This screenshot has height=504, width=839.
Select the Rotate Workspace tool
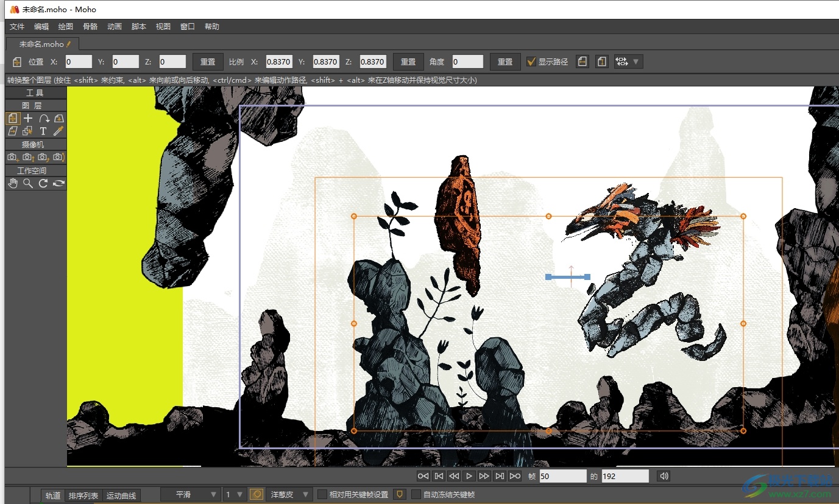pyautogui.click(x=43, y=183)
